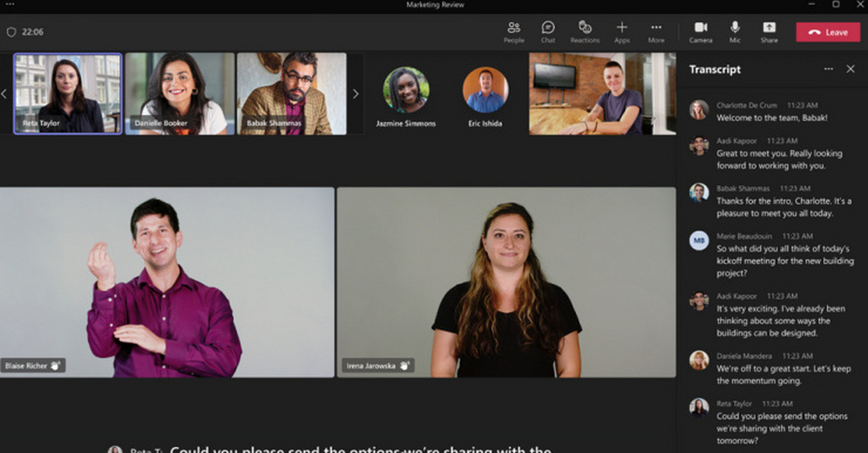The height and width of the screenshot is (453, 868).
Task: Open the Reactions menu
Action: point(585,31)
